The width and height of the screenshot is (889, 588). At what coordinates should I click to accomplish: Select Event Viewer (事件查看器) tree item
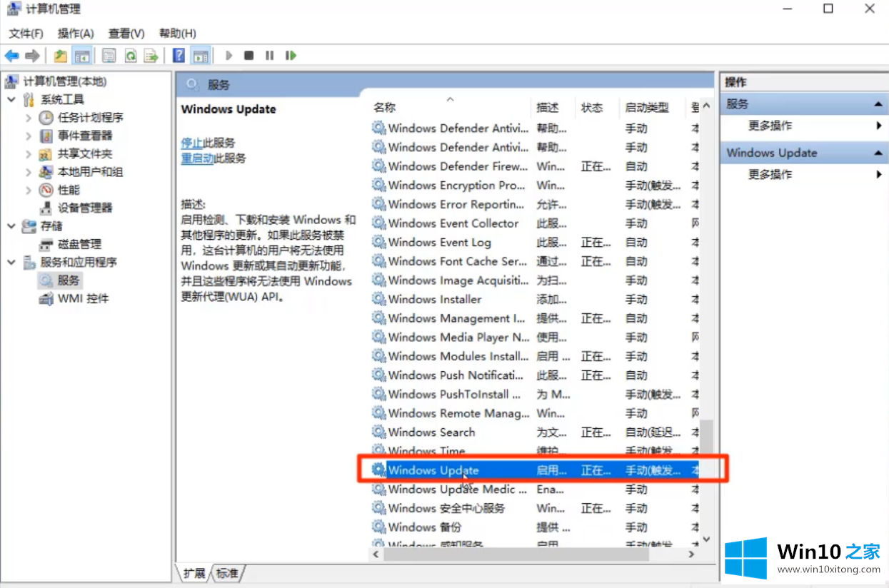point(84,136)
